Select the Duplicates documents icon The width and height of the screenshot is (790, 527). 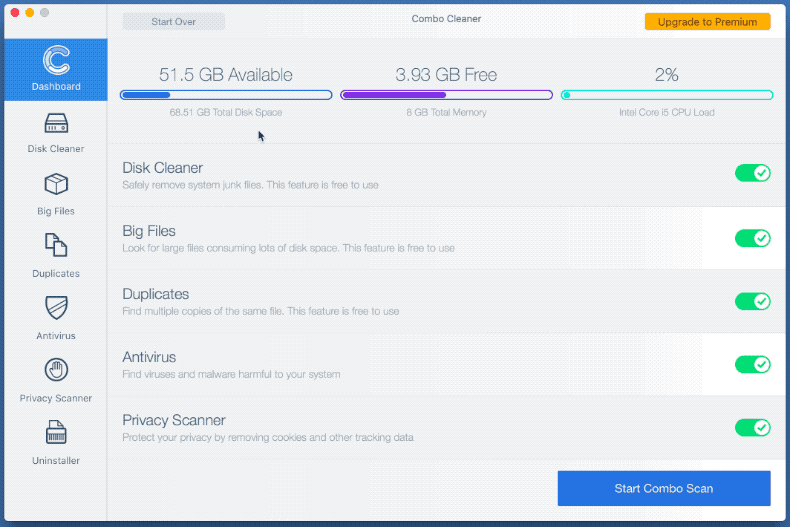point(55,246)
